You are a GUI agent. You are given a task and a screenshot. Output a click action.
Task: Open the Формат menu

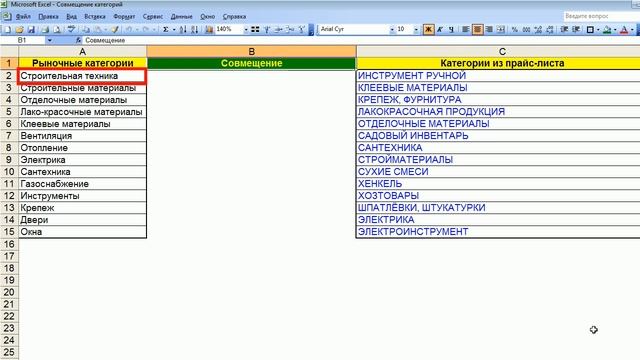click(x=124, y=17)
